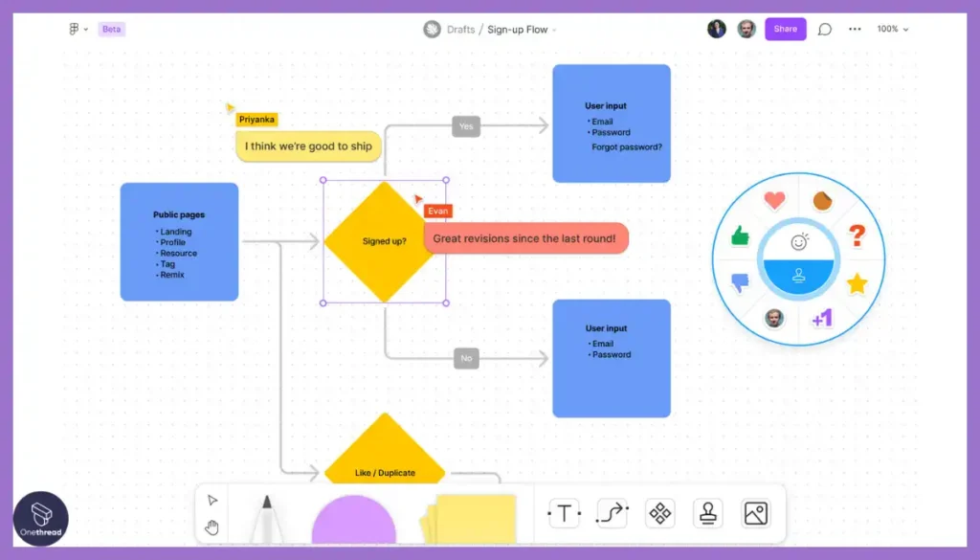980x560 pixels.
Task: Choose the green thumbs up stamp
Action: (740, 235)
